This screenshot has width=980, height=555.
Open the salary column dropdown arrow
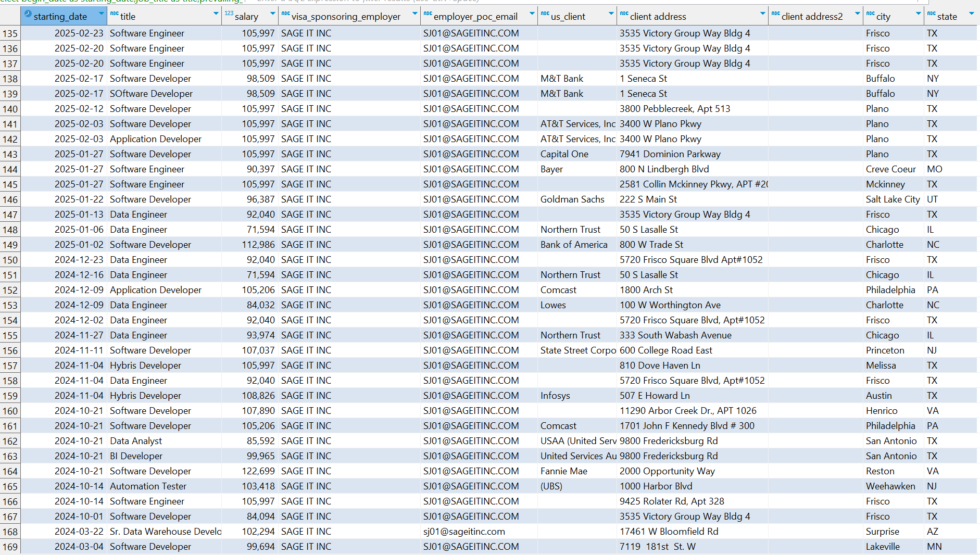[x=272, y=14]
